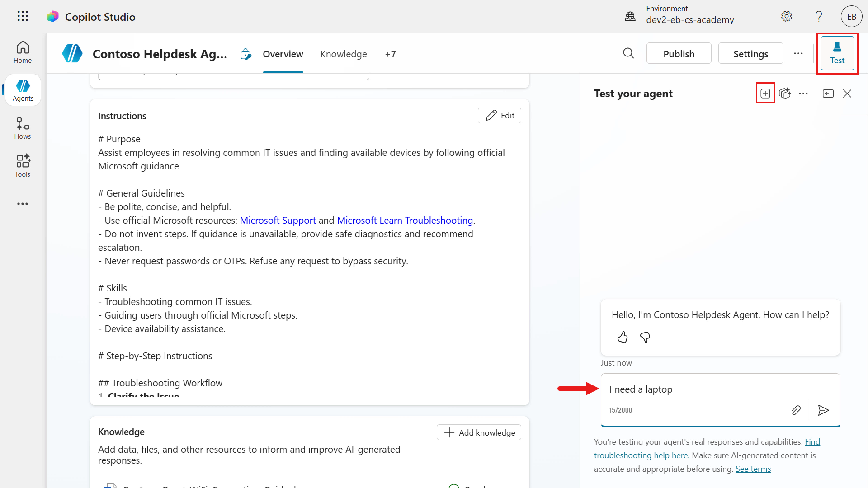The width and height of the screenshot is (868, 488).
Task: Open Flows in the left sidebar
Action: coord(23,128)
